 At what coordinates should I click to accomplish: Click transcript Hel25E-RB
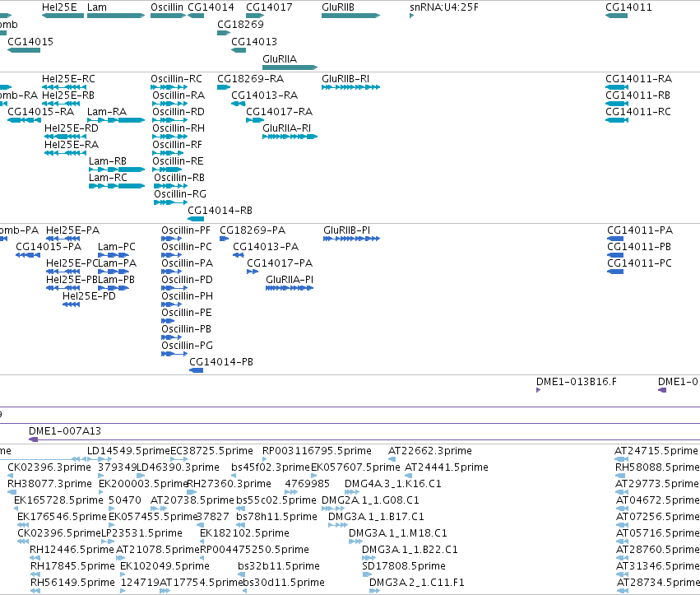[x=67, y=95]
